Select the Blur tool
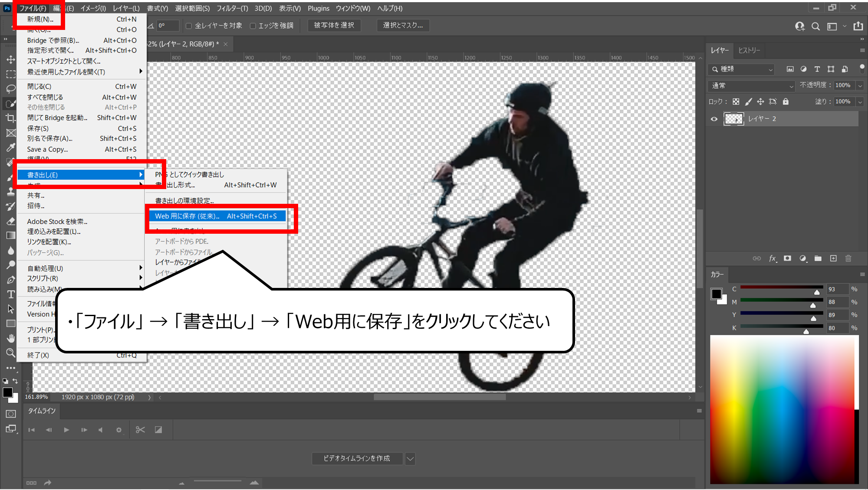 [x=10, y=250]
